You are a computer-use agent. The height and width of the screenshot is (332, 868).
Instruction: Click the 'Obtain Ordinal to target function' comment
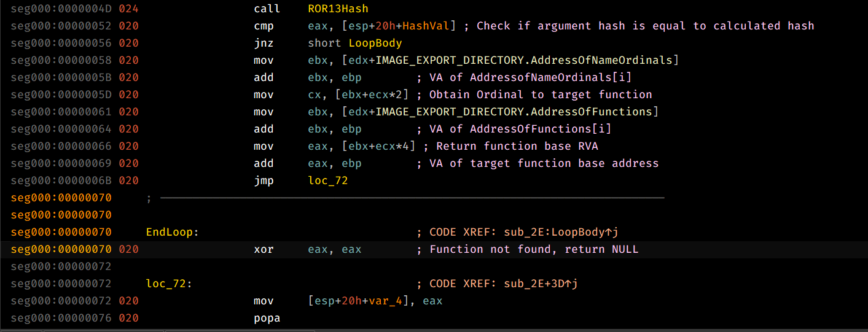[x=540, y=95]
